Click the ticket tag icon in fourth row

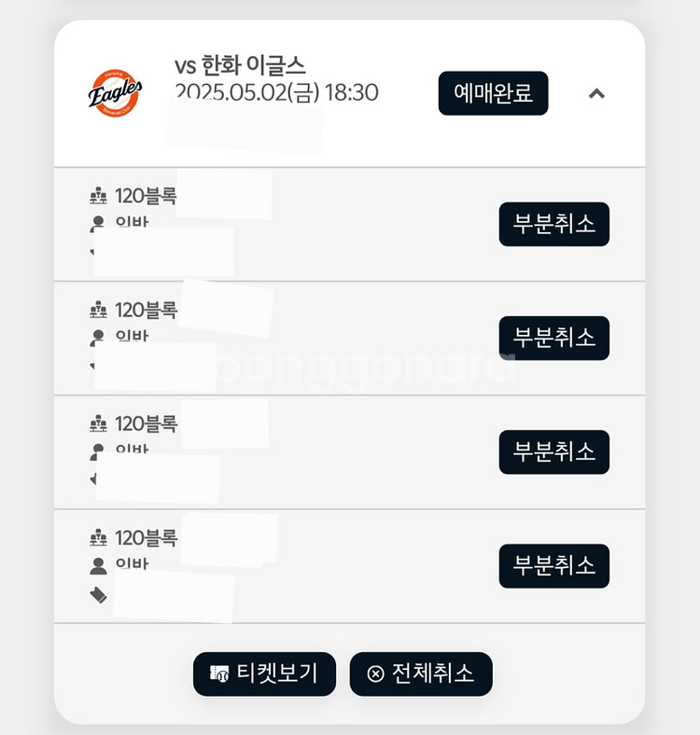click(98, 595)
